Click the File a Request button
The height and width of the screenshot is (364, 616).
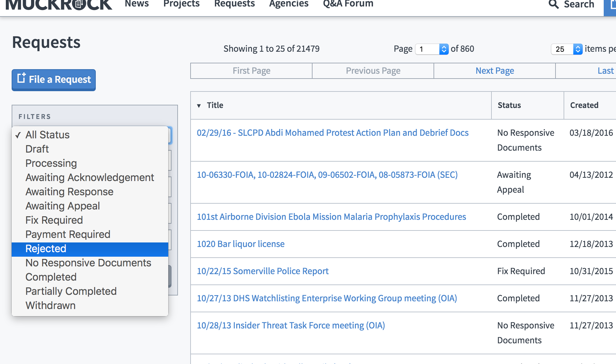tap(54, 80)
